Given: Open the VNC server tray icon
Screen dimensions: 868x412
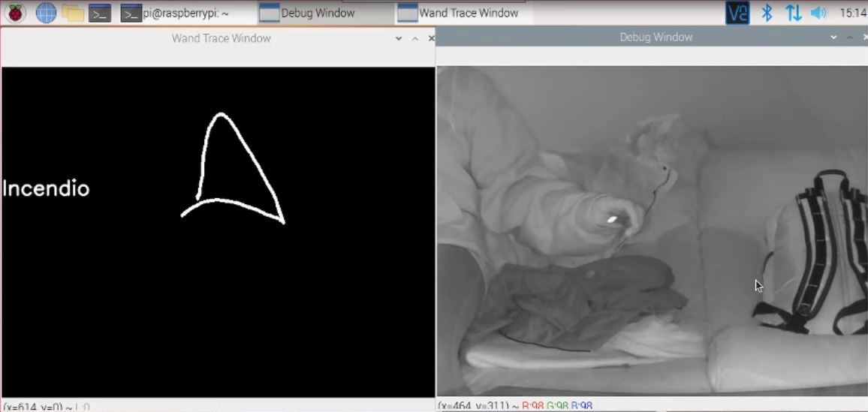Looking at the screenshot, I should click(x=737, y=14).
